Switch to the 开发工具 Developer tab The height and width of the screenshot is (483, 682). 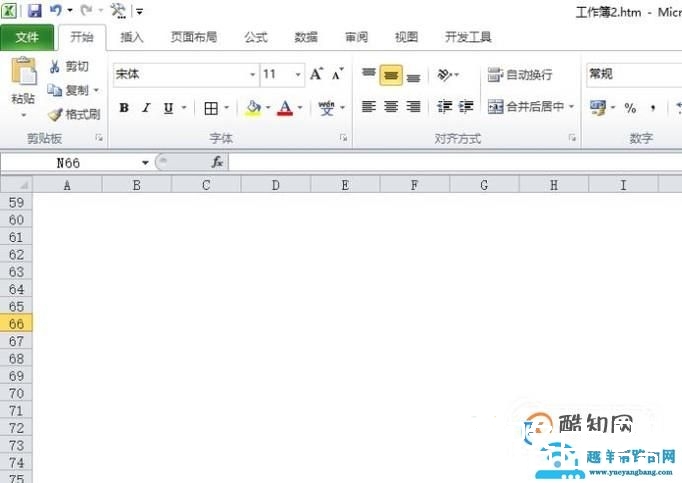(468, 37)
